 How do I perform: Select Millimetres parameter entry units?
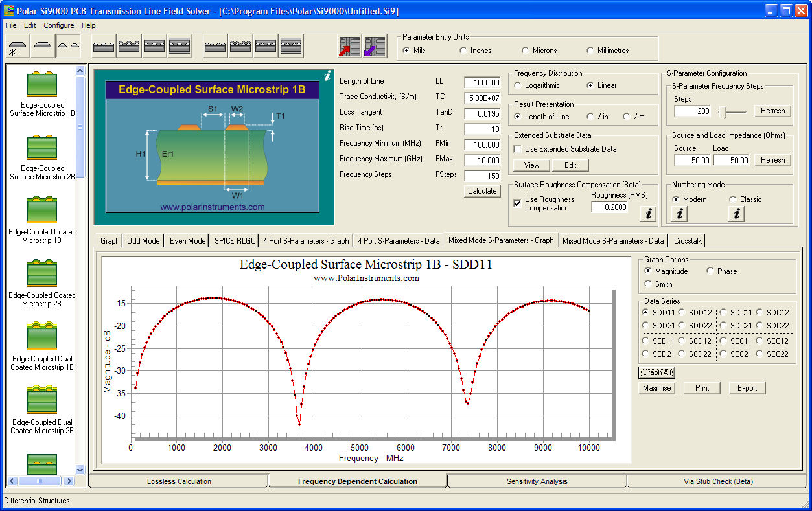pos(590,51)
